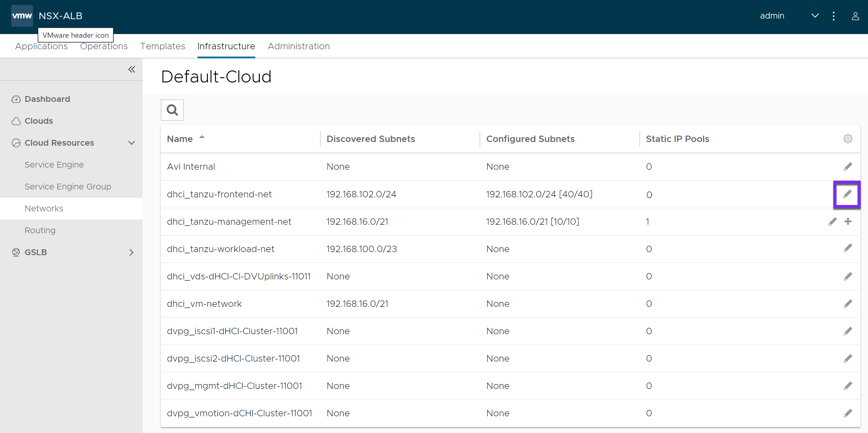Edit the dhci_tanzu-frontend-net network
The height and width of the screenshot is (433, 868).
pos(847,194)
